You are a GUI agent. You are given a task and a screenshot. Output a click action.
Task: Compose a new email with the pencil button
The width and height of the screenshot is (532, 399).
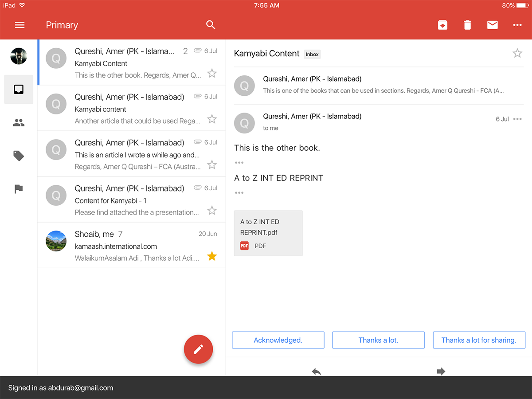tap(199, 349)
